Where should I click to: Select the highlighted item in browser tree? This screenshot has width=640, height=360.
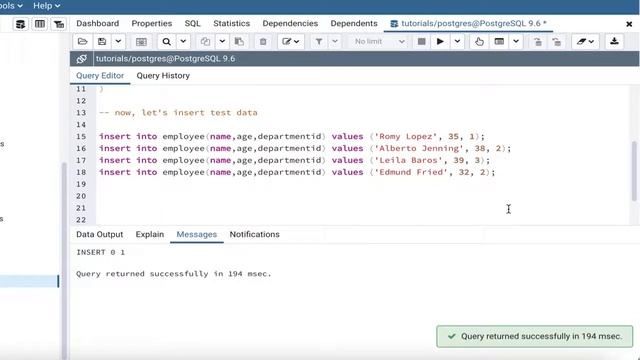point(29,281)
